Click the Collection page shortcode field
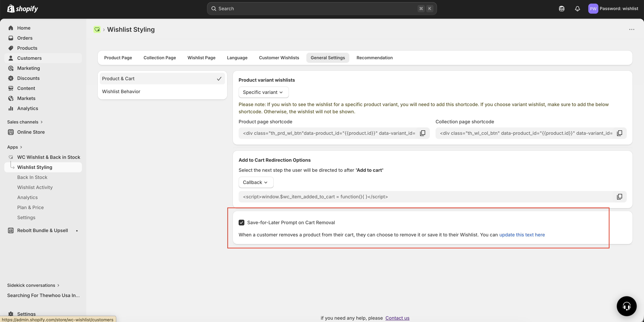The height and width of the screenshot is (322, 644). pos(531,133)
